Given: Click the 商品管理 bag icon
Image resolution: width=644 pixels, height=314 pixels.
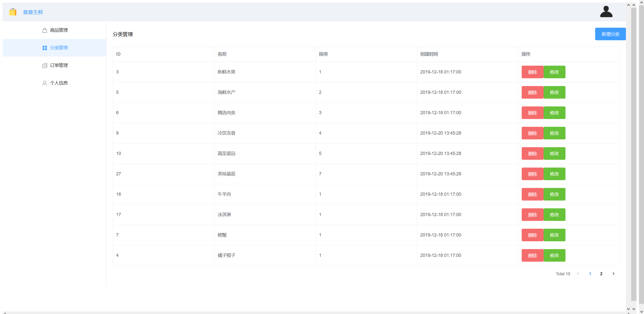Looking at the screenshot, I should tap(45, 30).
